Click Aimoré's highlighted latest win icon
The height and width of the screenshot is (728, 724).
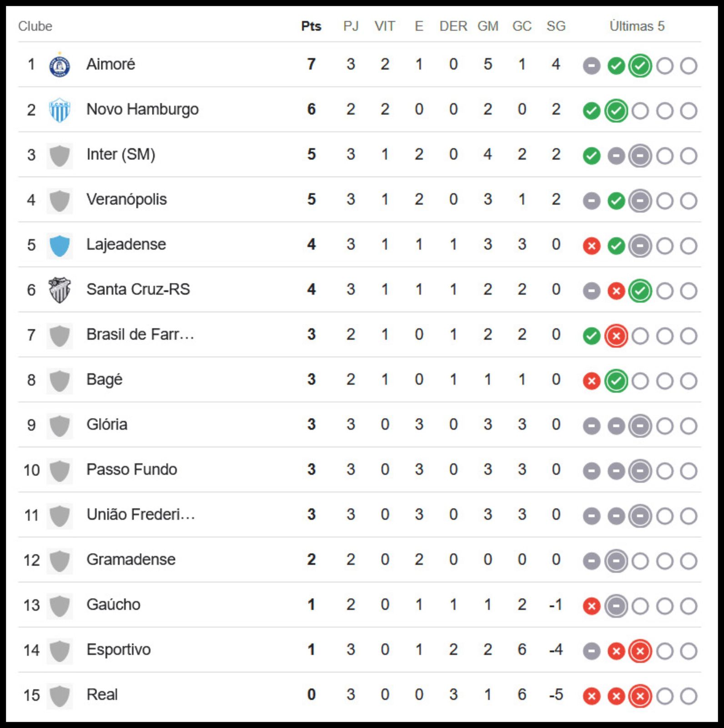coord(640,66)
